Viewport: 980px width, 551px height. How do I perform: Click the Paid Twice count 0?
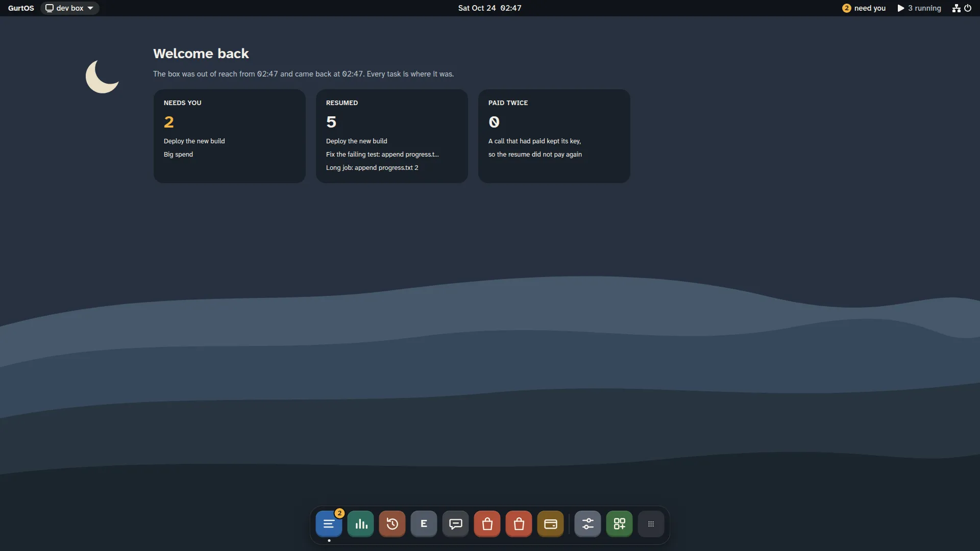(x=494, y=122)
